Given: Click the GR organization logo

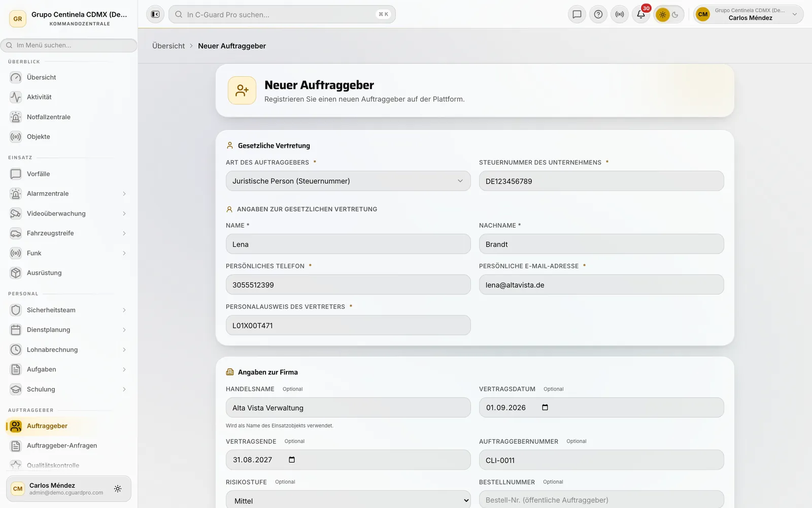Looking at the screenshot, I should (18, 19).
